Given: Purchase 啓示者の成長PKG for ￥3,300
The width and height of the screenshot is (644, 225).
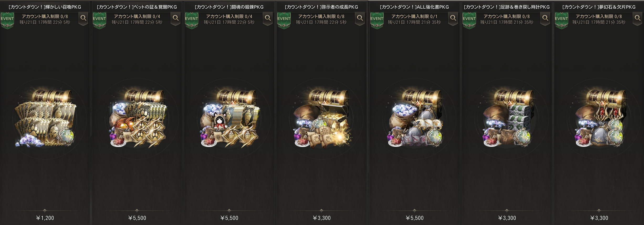Looking at the screenshot, I should pos(322,218).
